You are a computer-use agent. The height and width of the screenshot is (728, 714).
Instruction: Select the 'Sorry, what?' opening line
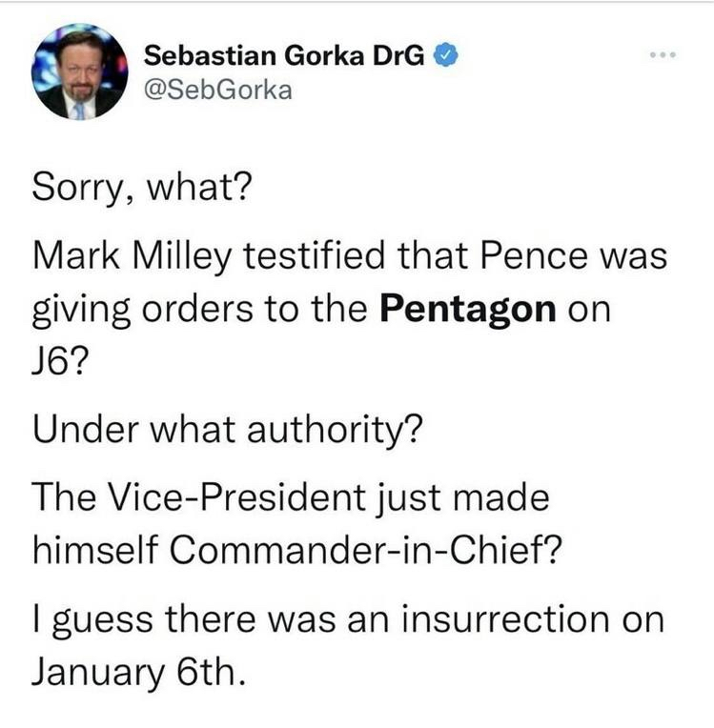[x=142, y=187]
